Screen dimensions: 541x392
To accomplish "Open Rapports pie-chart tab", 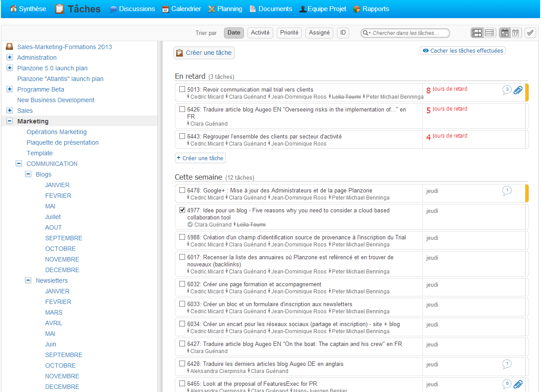I will click(x=371, y=9).
